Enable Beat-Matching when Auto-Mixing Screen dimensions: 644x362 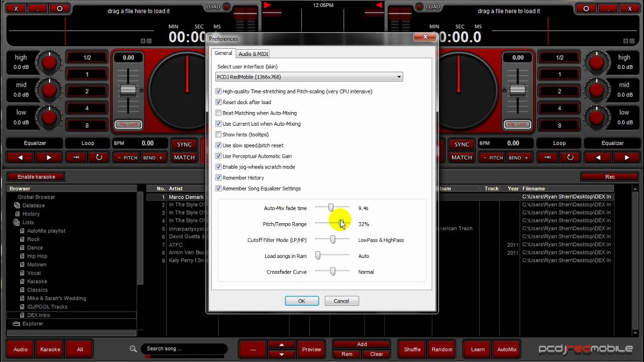click(218, 113)
